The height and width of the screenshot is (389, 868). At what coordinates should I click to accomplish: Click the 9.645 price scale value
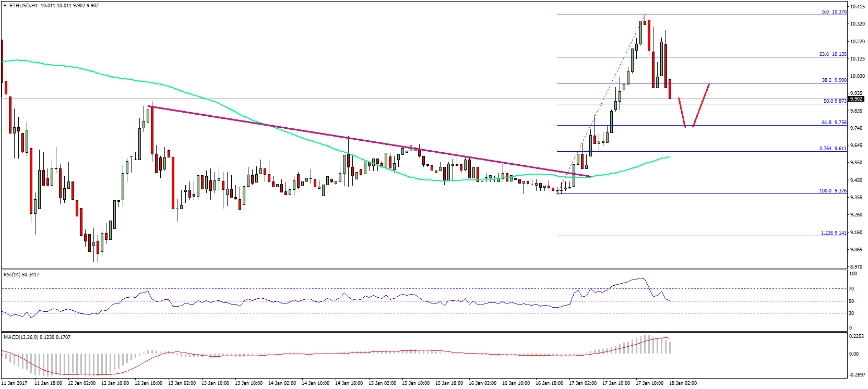[x=857, y=145]
